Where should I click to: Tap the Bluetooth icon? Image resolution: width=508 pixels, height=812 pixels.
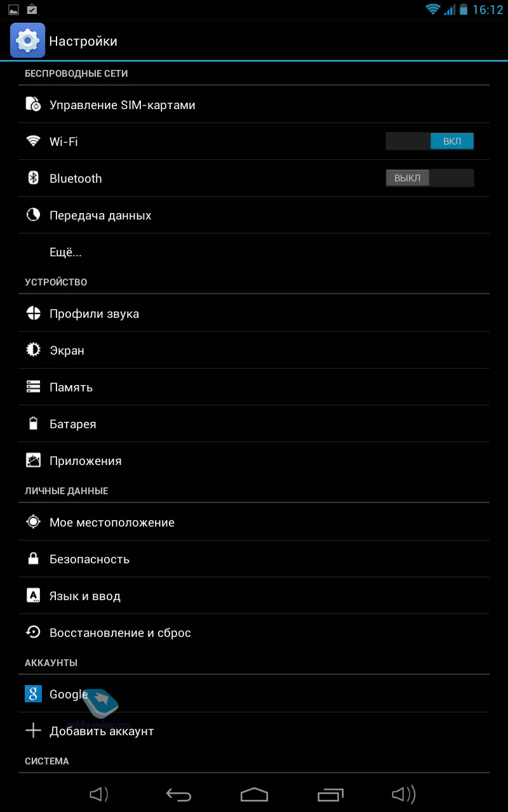tap(33, 178)
